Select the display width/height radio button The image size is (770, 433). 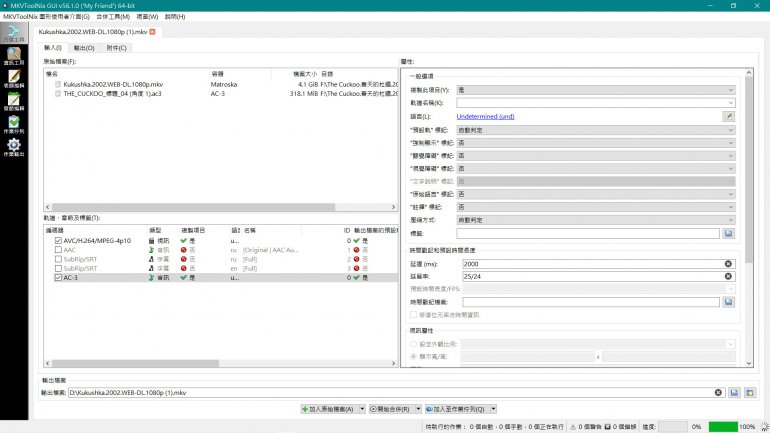click(413, 356)
